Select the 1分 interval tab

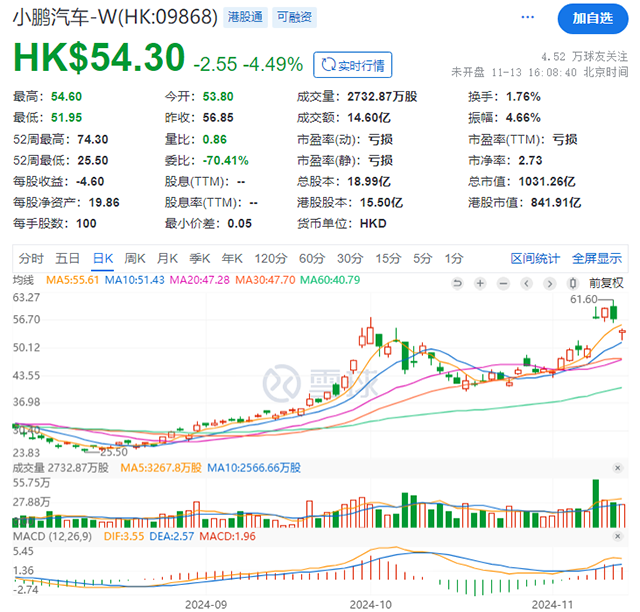454,258
